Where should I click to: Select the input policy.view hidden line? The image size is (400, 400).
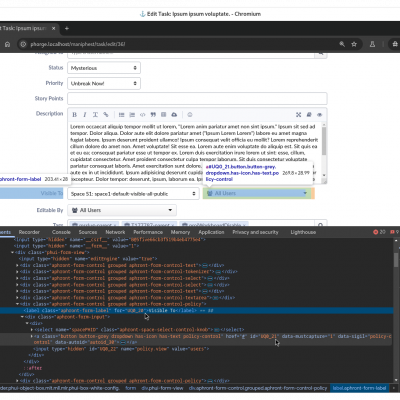pyautogui.click(x=121, y=349)
